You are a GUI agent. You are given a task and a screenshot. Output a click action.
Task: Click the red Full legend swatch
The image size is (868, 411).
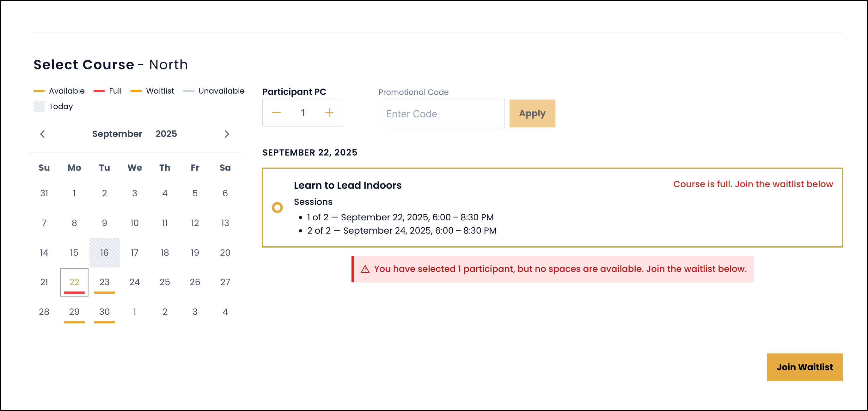click(99, 91)
